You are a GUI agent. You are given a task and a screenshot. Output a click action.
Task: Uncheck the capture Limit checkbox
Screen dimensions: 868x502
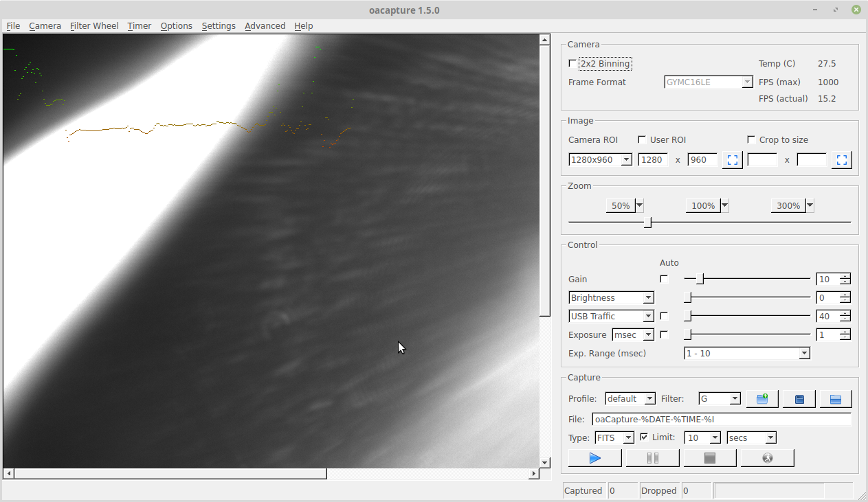[x=644, y=437]
